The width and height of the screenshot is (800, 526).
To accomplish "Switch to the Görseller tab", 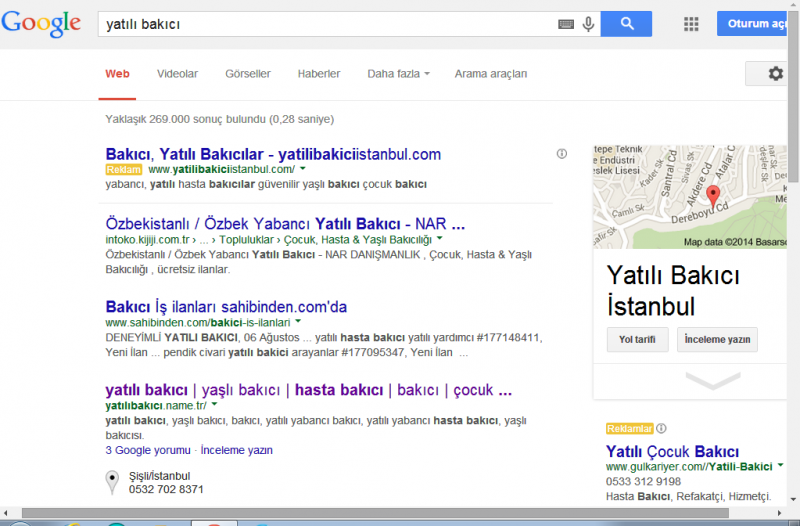I will pos(248,74).
